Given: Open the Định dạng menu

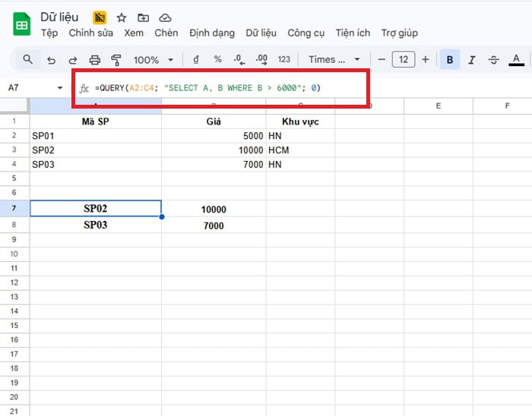Looking at the screenshot, I should point(212,33).
